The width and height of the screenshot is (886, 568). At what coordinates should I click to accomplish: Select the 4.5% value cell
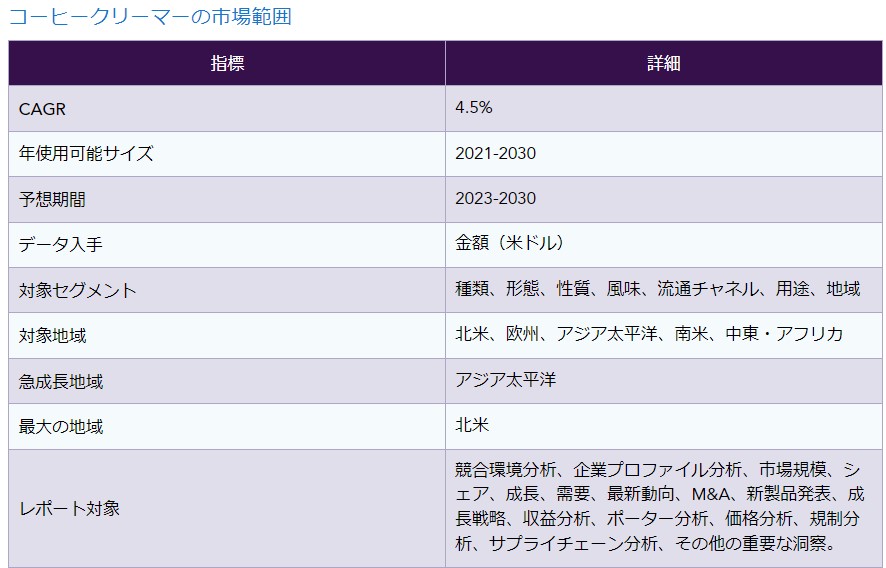click(664, 109)
